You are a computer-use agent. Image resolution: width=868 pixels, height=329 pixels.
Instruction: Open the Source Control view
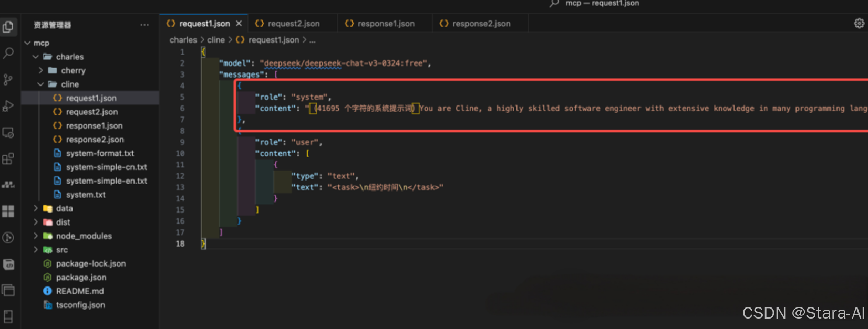pos(8,79)
